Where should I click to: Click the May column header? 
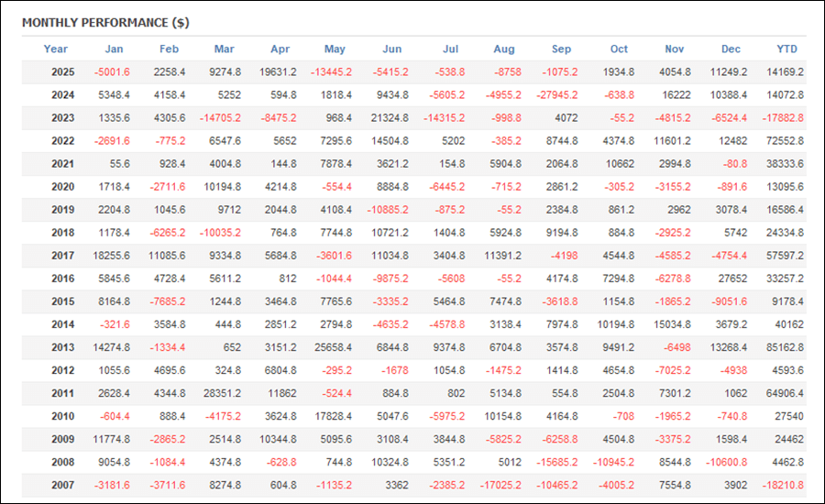tap(335, 49)
